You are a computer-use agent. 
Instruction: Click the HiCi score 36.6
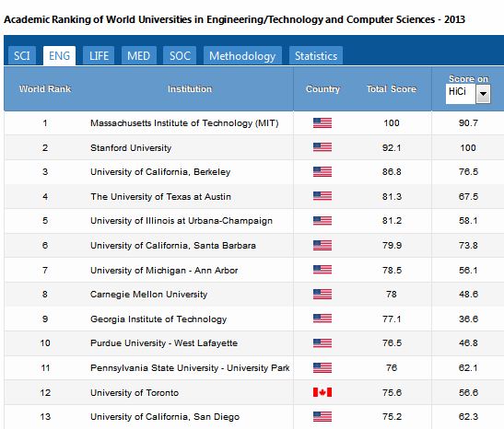468,319
